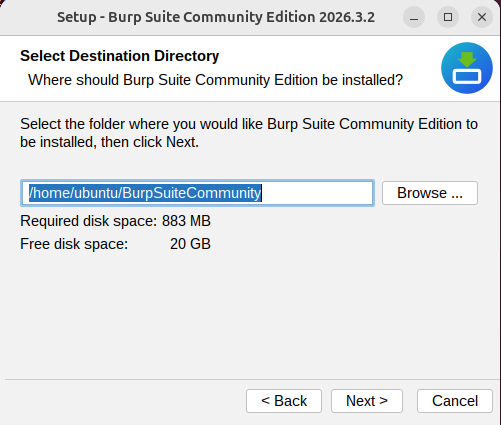
Task: Minimize the Setup window
Action: 414,17
